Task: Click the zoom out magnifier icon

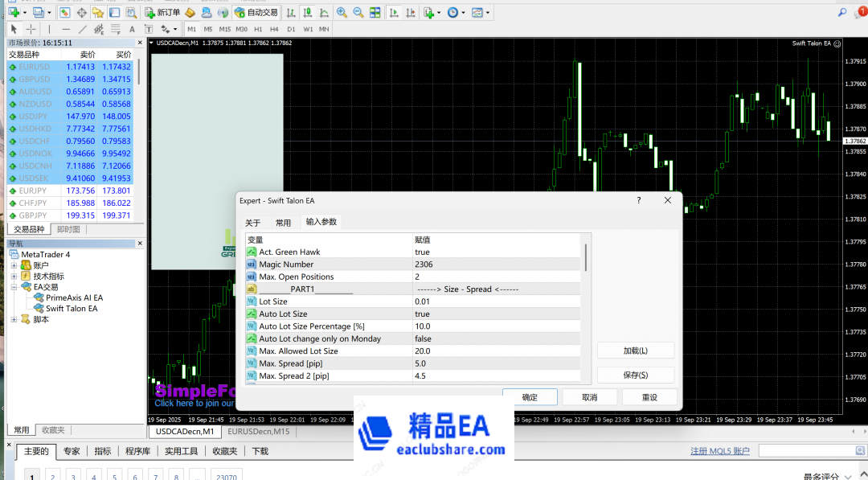Action: 358,13
